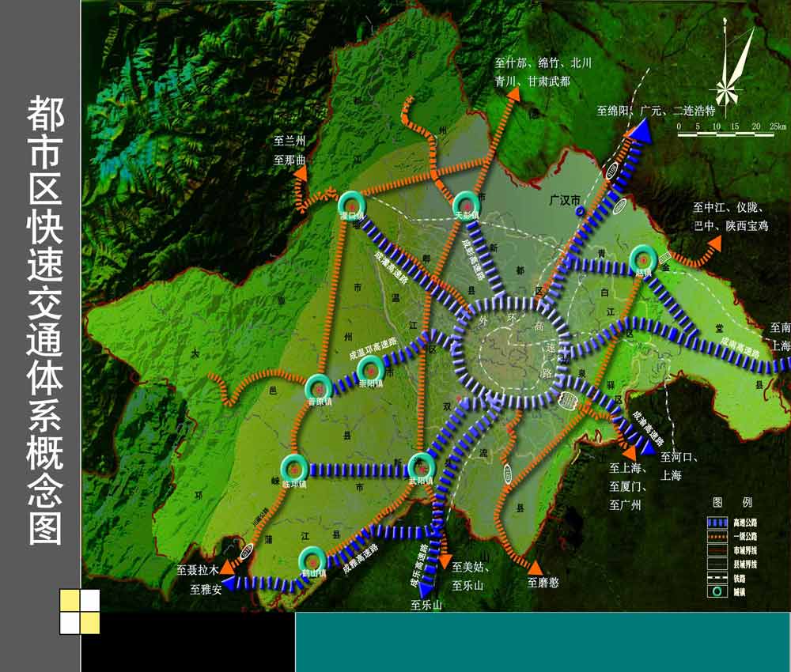Click the 高速公路 blue legend symbol
The width and height of the screenshot is (791, 672).
pyautogui.click(x=717, y=523)
